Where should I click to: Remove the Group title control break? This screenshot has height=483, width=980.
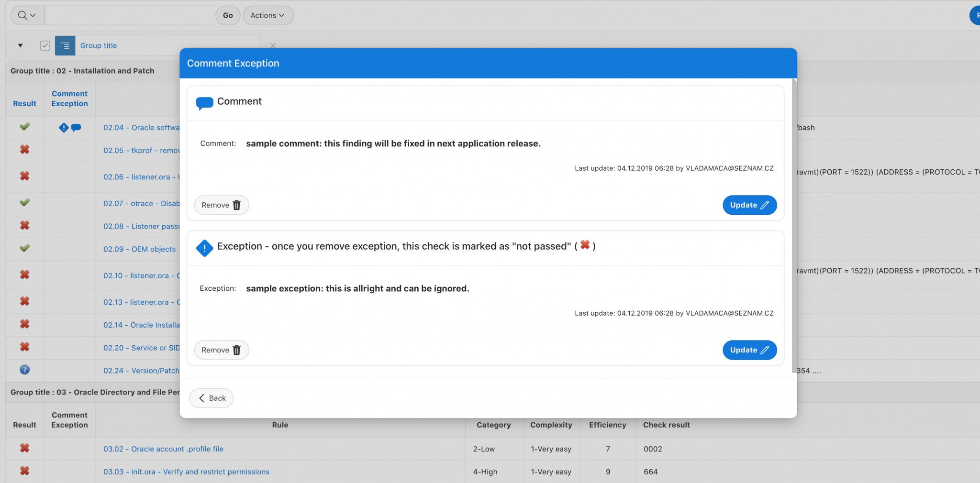pyautogui.click(x=273, y=46)
